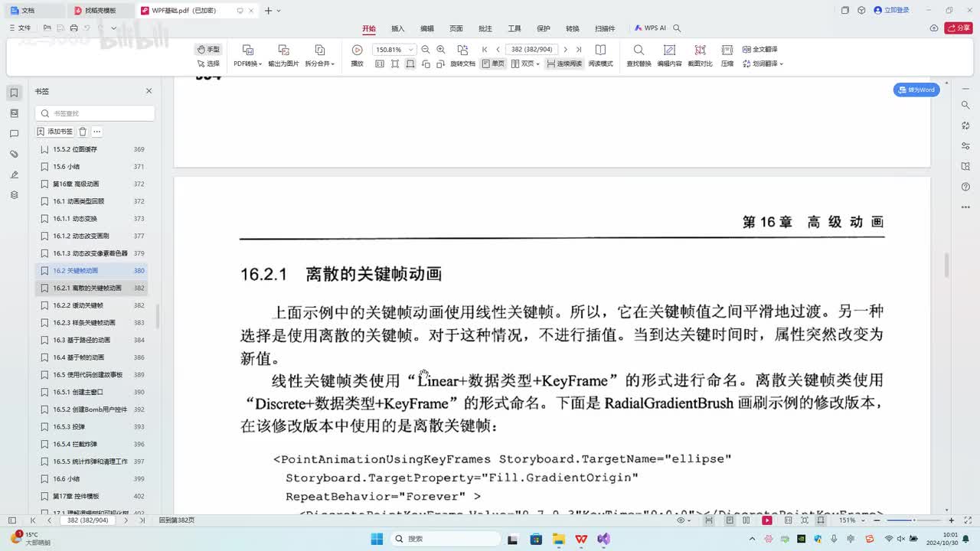Click the 分享 share button
This screenshot has height=551, width=980.
(959, 28)
